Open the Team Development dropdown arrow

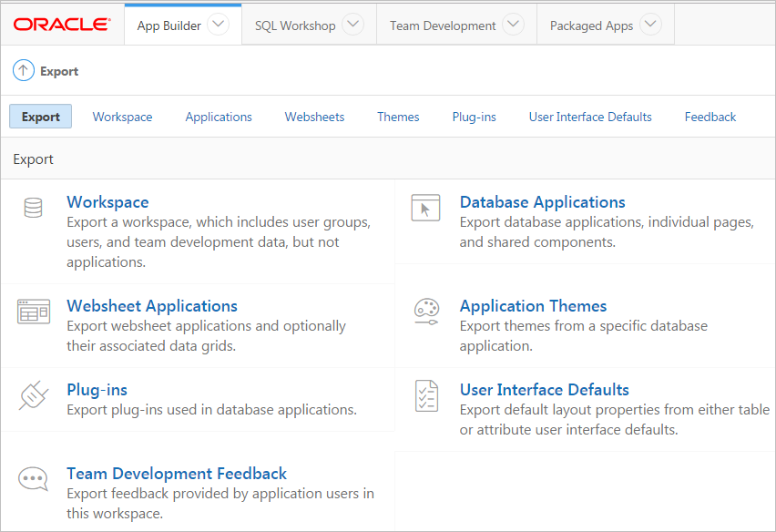click(x=514, y=25)
